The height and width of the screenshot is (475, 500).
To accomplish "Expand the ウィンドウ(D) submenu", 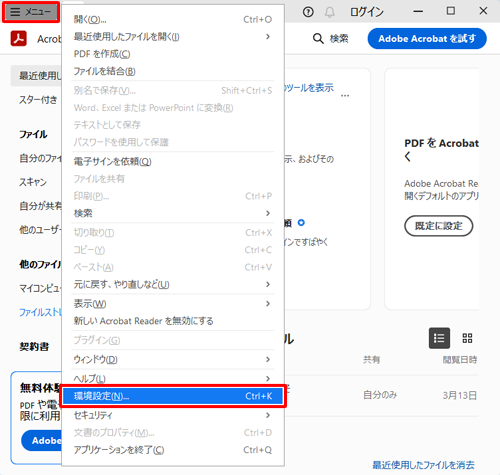I will coord(173,359).
